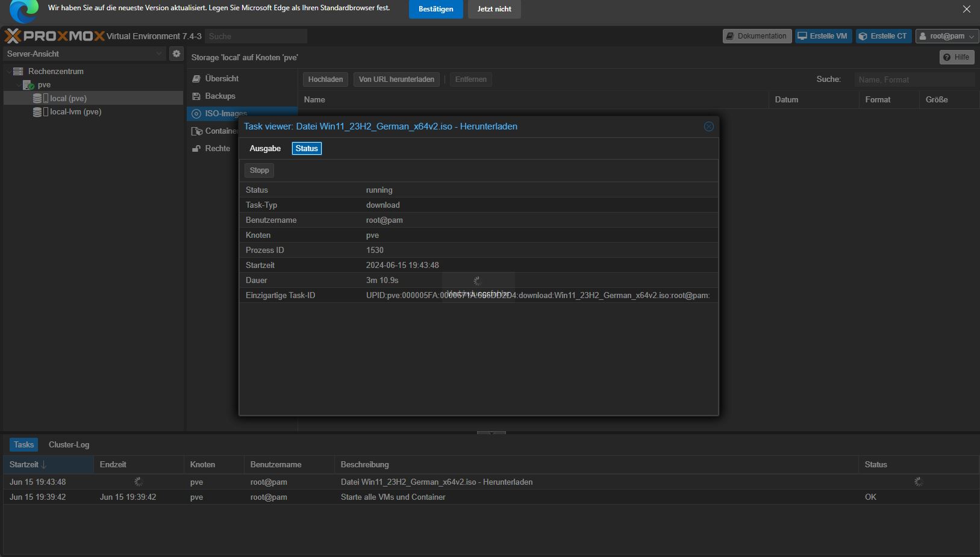This screenshot has width=980, height=557.
Task: Sort ISO list by Datum column
Action: 814,100
